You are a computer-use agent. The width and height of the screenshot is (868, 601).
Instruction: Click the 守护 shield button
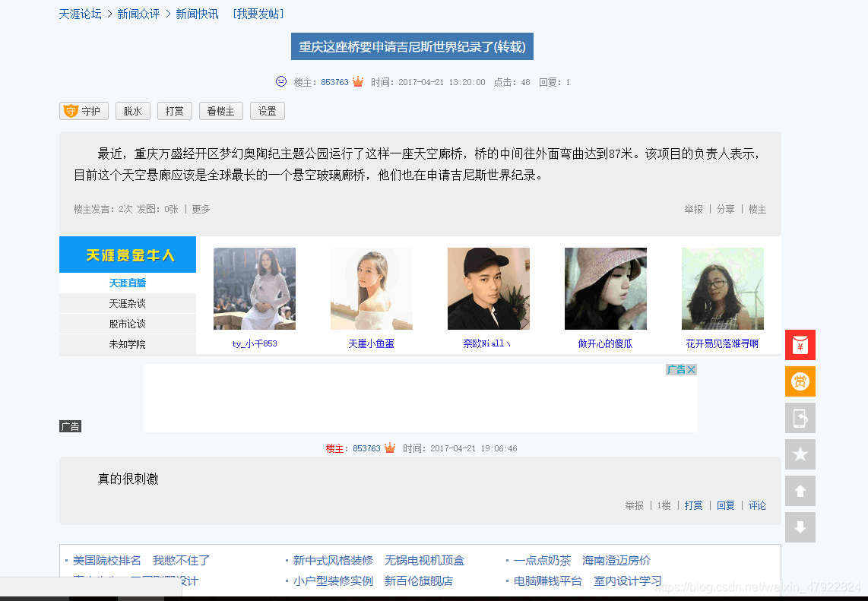(84, 111)
